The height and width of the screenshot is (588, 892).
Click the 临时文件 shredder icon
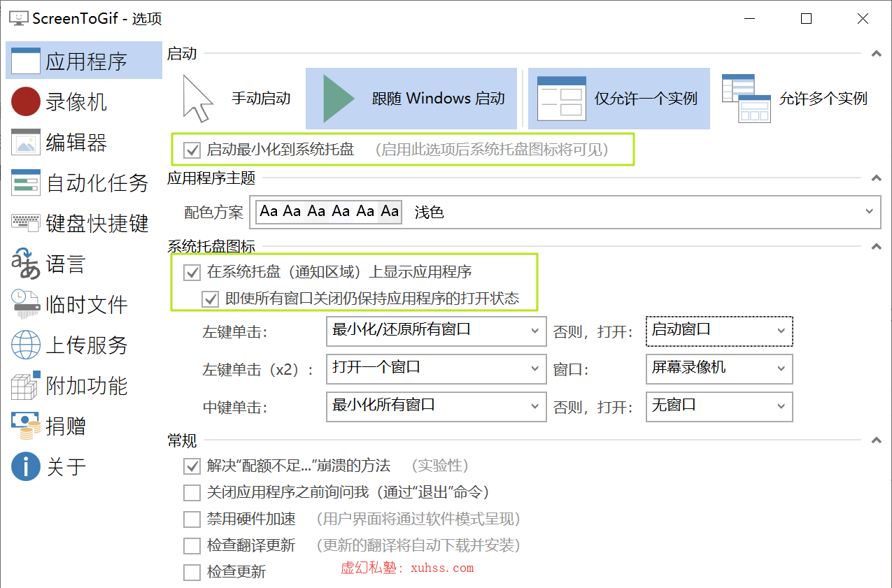coord(26,304)
